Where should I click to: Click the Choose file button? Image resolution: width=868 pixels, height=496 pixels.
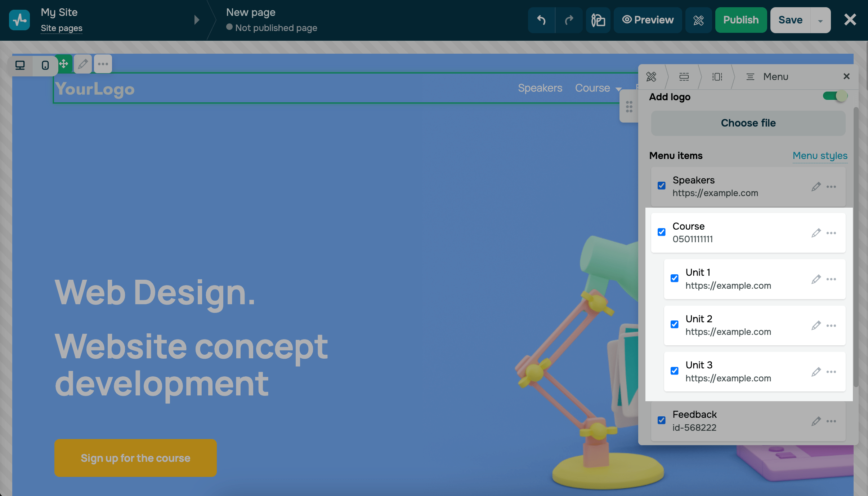(x=748, y=123)
